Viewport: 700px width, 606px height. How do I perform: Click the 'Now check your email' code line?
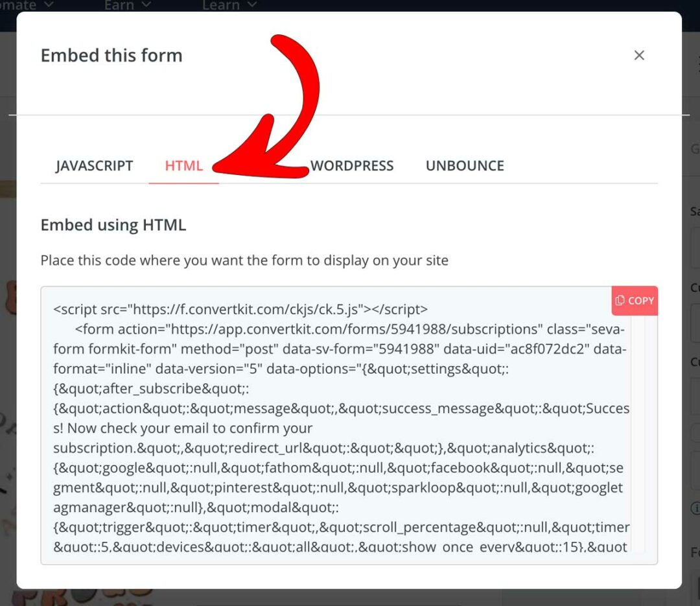point(183,428)
